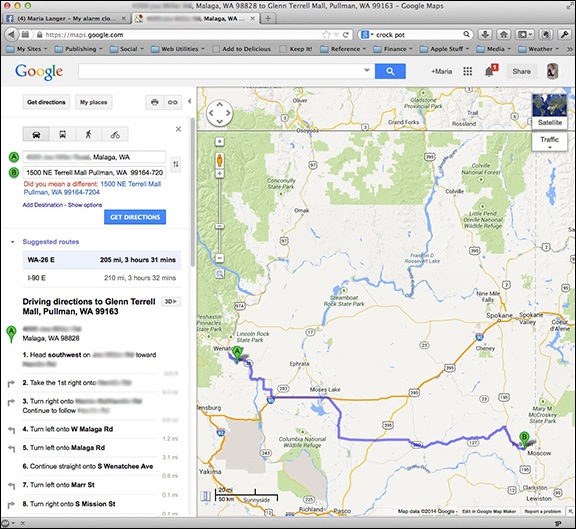Click the map zoom slider track
Viewport: 576px width, 529px height.
tap(220, 217)
